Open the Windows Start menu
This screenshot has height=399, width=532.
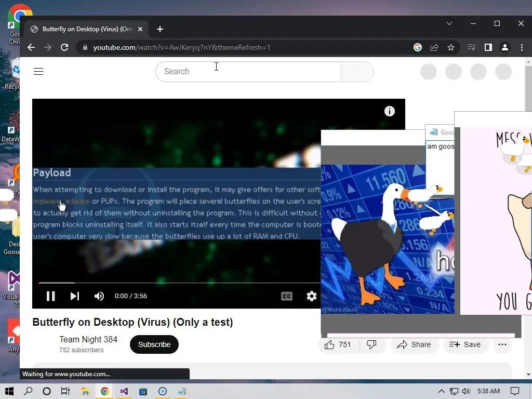click(9, 391)
